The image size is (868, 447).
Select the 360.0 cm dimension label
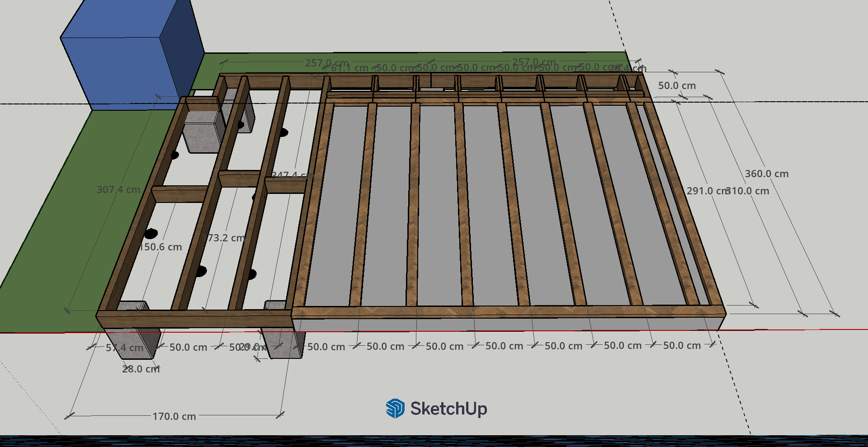pyautogui.click(x=766, y=174)
